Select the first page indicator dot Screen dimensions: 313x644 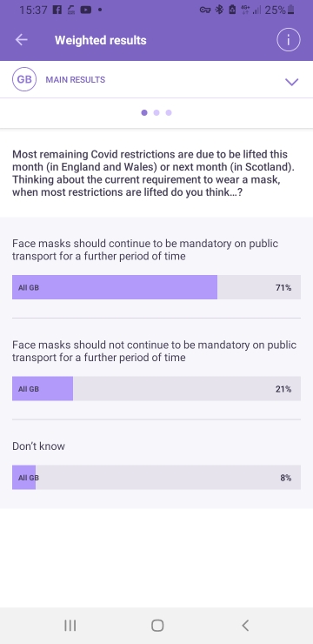[144, 112]
